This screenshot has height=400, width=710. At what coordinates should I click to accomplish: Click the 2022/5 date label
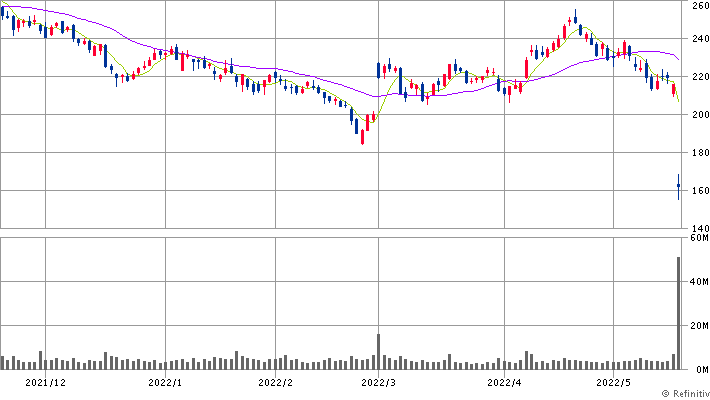tap(614, 382)
